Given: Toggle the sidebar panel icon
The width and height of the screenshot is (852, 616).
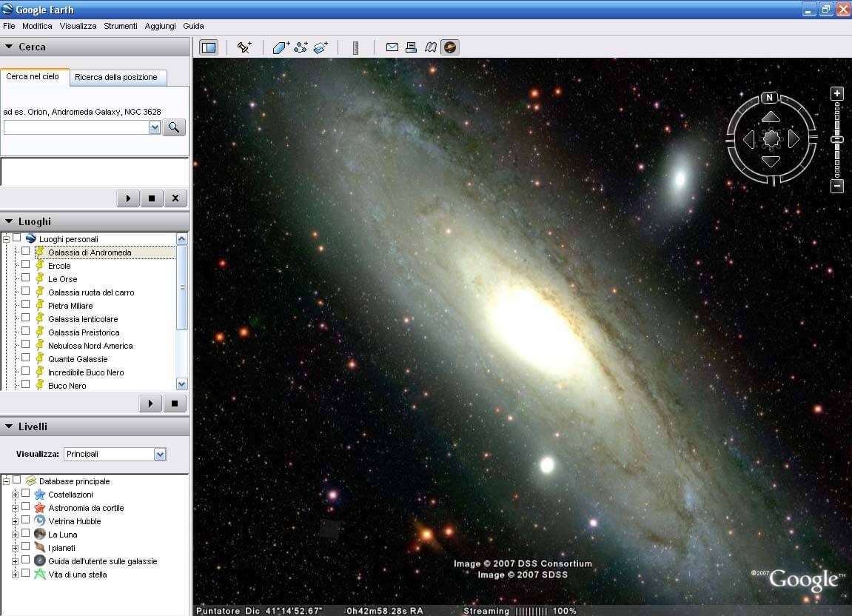Looking at the screenshot, I should 209,47.
